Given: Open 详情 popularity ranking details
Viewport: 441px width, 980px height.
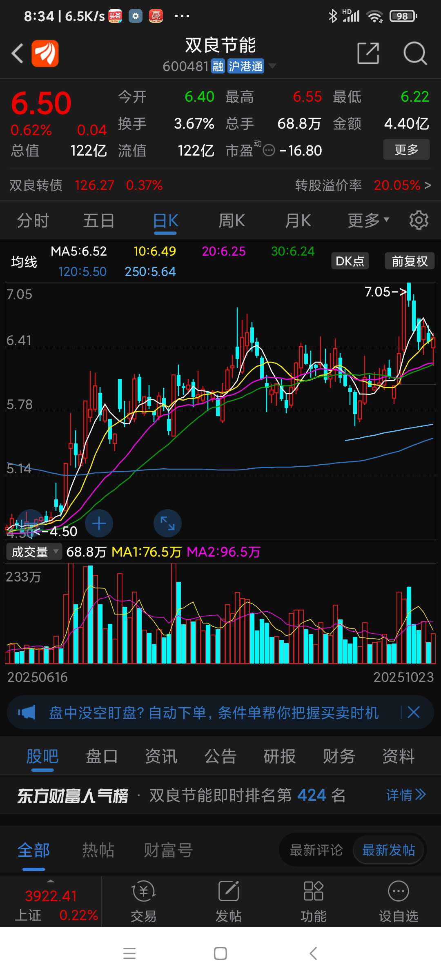Looking at the screenshot, I should coord(406,795).
